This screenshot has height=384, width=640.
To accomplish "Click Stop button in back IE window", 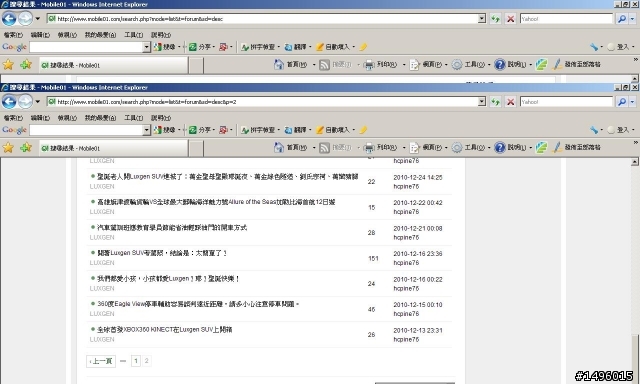I will coord(510,19).
